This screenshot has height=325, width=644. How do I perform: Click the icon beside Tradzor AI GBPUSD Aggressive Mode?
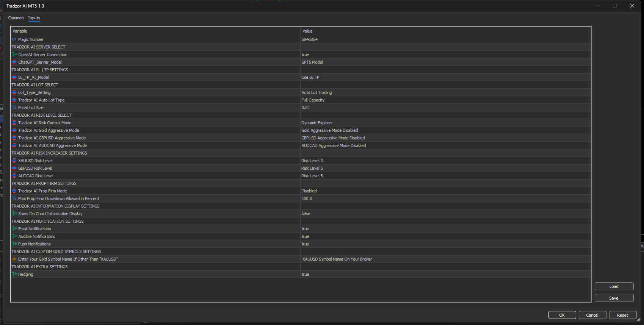(14, 138)
